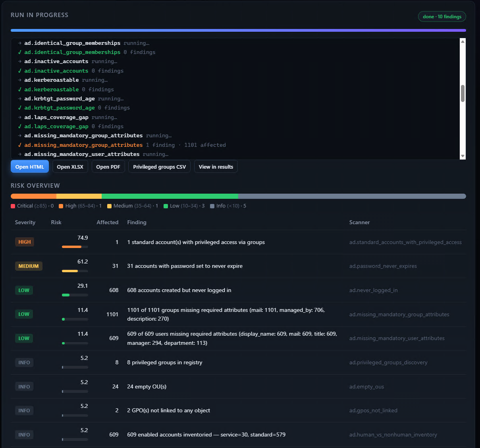Click the RUN IN PROGRESS heading
The width and height of the screenshot is (480, 448).
pyautogui.click(x=39, y=15)
